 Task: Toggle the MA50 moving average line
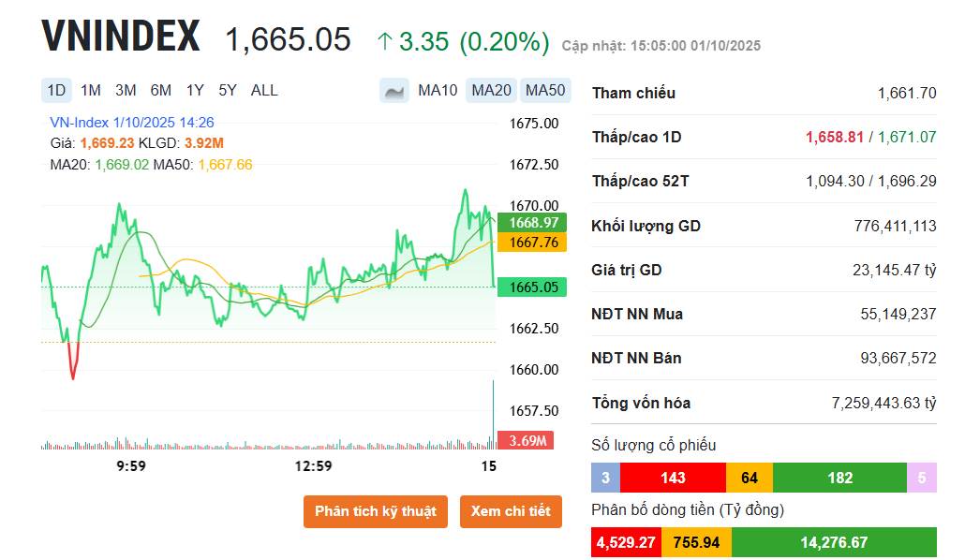click(545, 91)
